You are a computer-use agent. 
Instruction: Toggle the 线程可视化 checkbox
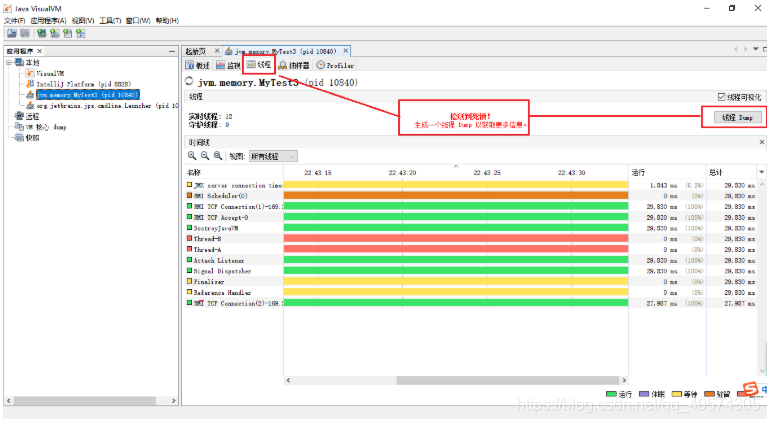721,97
